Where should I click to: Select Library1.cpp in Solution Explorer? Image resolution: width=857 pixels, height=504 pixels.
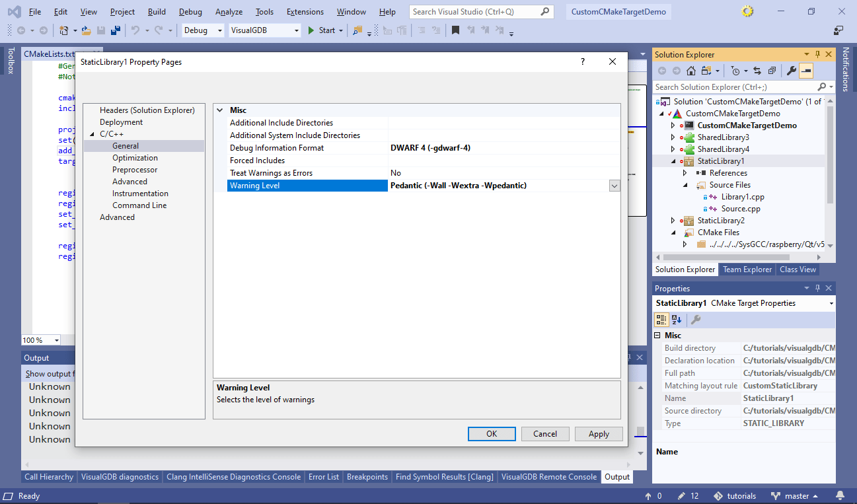[x=743, y=197]
